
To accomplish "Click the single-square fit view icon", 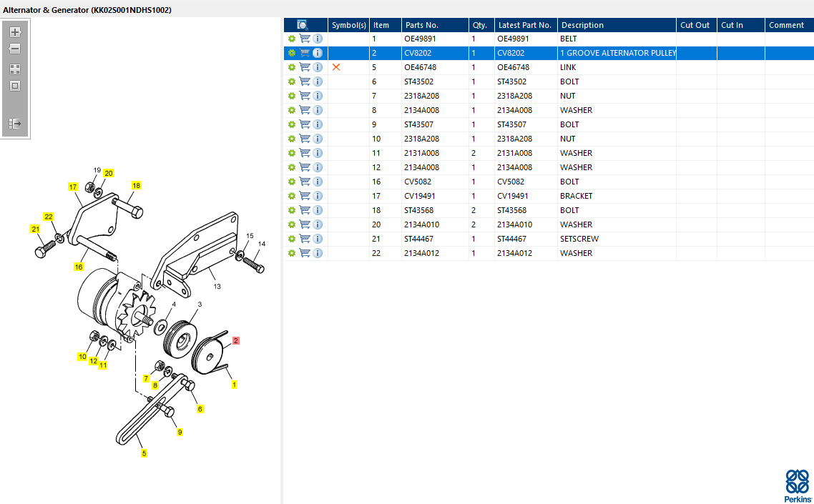I will pos(15,86).
